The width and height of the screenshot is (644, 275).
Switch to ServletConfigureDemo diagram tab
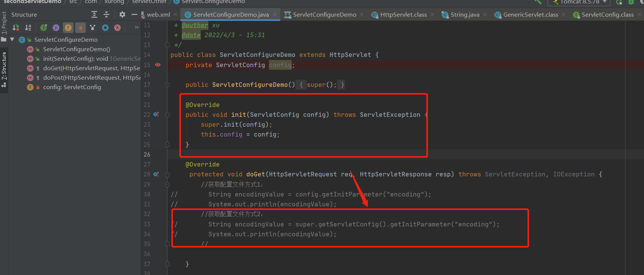[325, 14]
